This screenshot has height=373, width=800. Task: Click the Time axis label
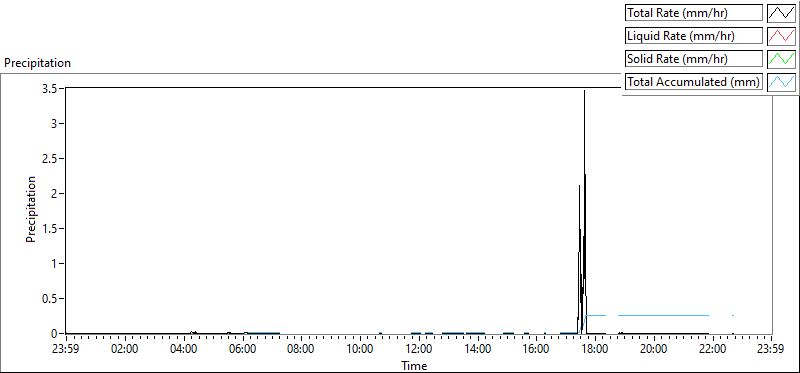[414, 365]
